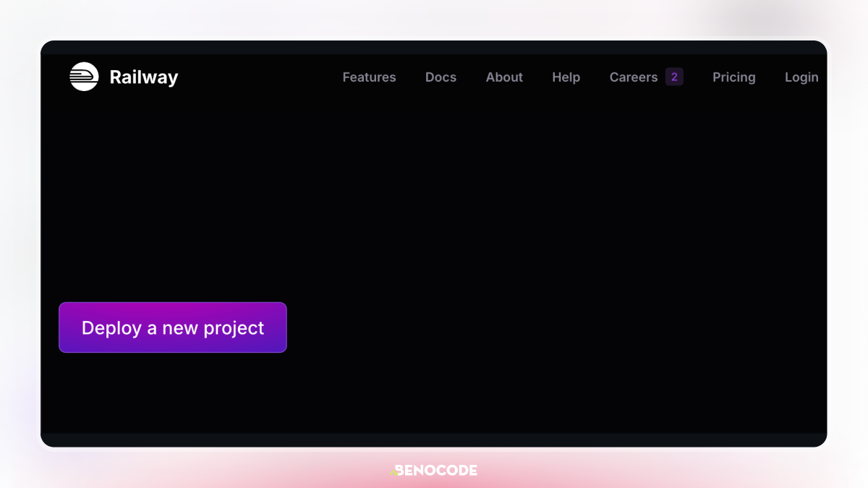Open the Help nav link

point(566,77)
